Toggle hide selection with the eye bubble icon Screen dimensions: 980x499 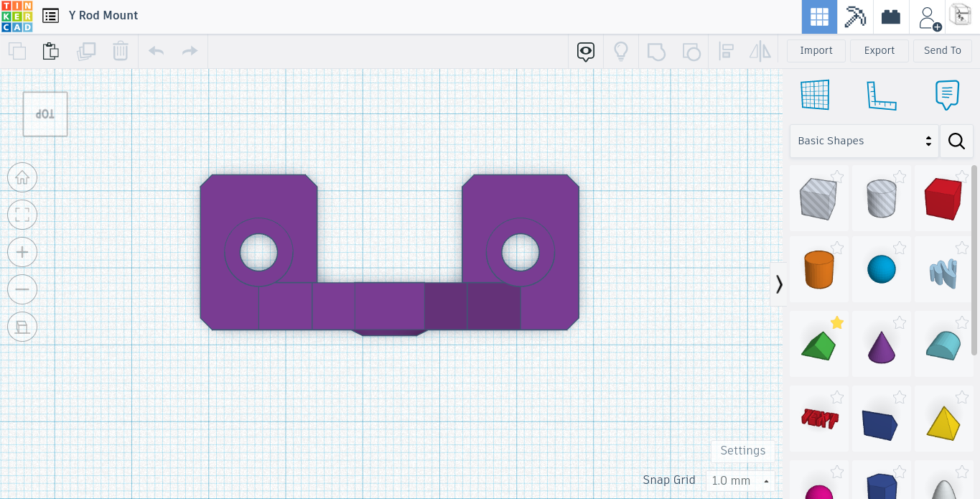point(585,50)
